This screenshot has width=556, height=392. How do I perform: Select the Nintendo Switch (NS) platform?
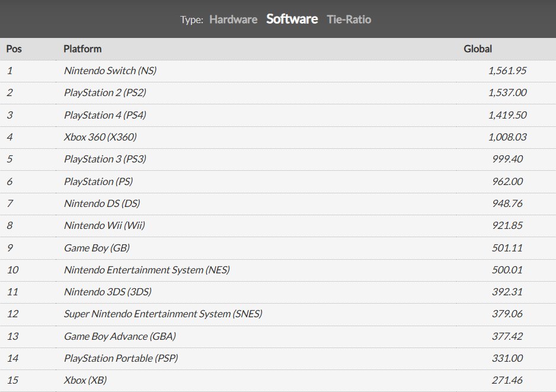pyautogui.click(x=110, y=71)
